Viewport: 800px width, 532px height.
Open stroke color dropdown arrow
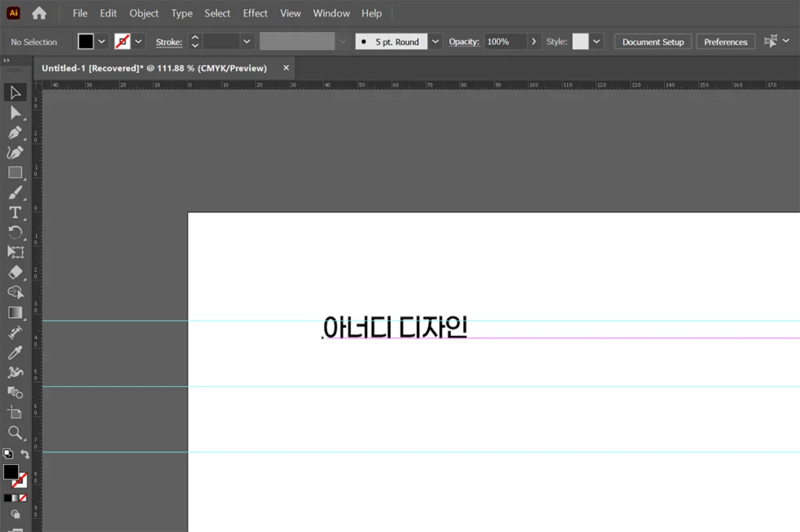[x=138, y=41]
